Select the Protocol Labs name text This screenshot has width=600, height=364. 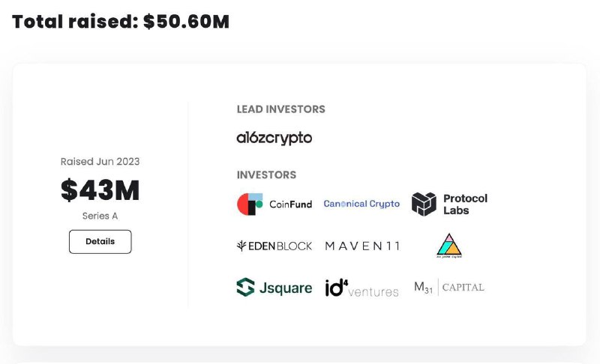click(x=465, y=204)
